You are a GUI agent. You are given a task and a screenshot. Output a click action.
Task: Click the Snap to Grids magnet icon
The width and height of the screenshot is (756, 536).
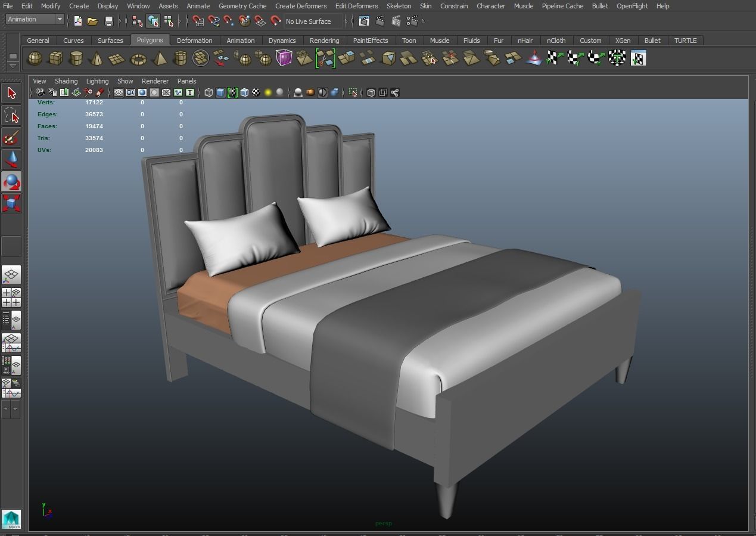click(x=198, y=21)
